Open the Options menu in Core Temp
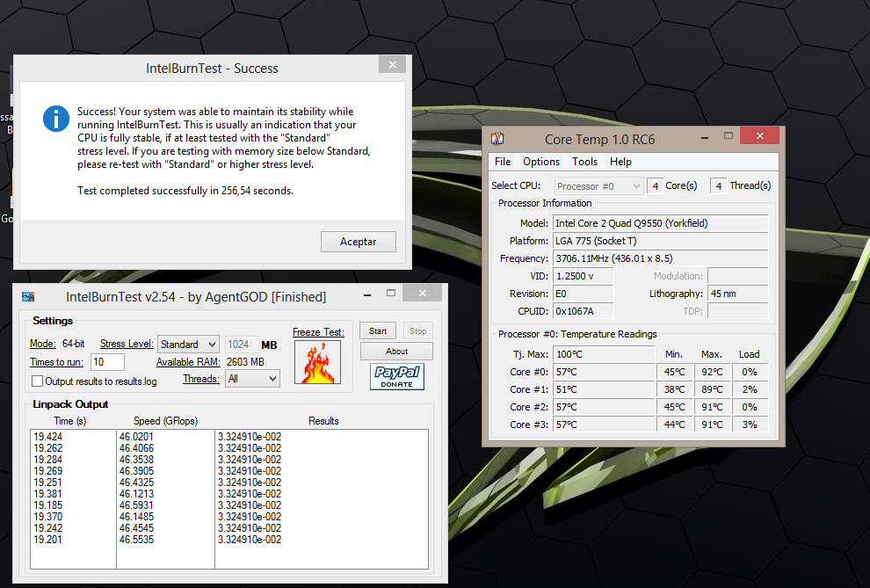870x588 pixels. point(541,162)
